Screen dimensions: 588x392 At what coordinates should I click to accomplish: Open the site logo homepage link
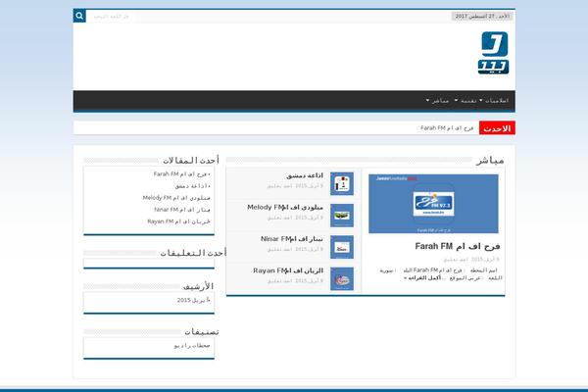(x=493, y=53)
